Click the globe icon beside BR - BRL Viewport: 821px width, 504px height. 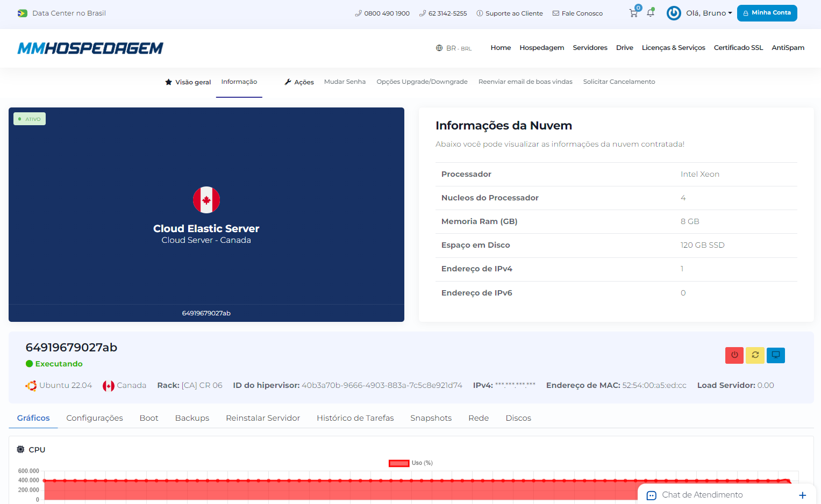coord(439,48)
